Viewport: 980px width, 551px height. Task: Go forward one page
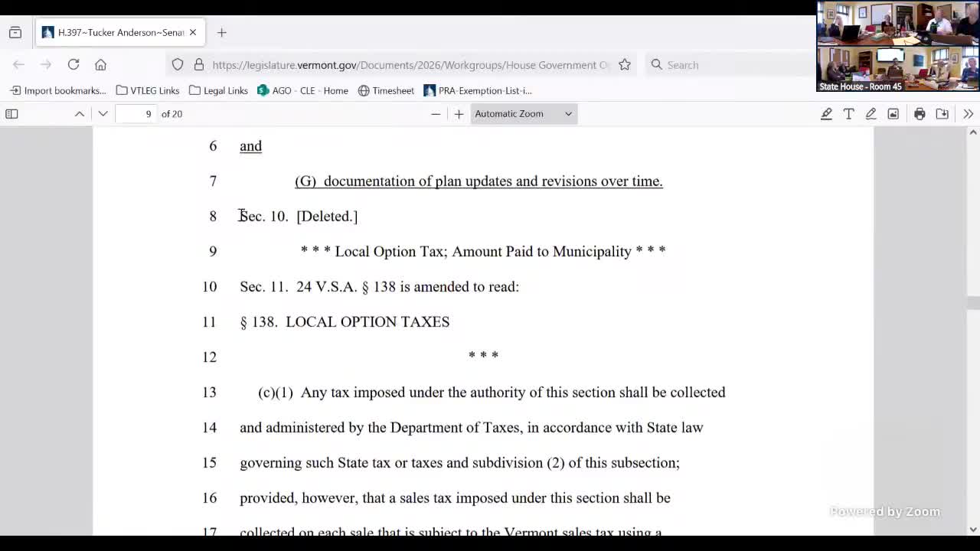(46, 65)
